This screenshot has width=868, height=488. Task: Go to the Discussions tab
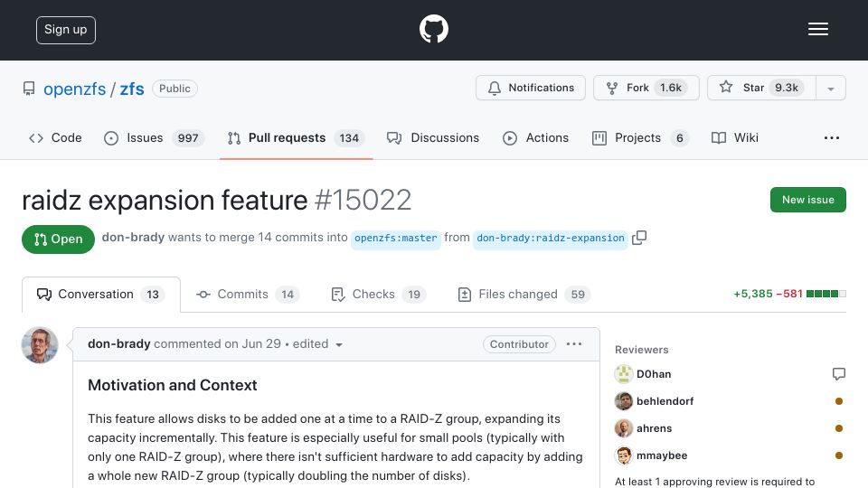click(x=433, y=137)
